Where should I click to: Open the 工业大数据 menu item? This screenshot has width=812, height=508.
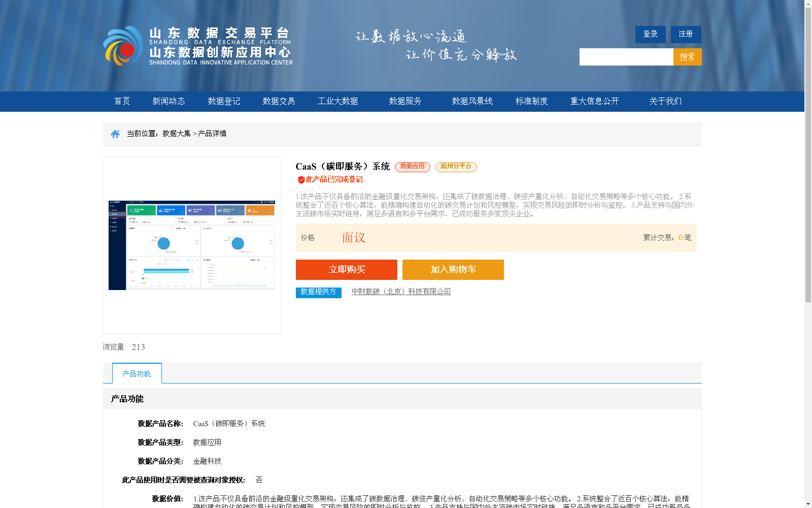[337, 101]
